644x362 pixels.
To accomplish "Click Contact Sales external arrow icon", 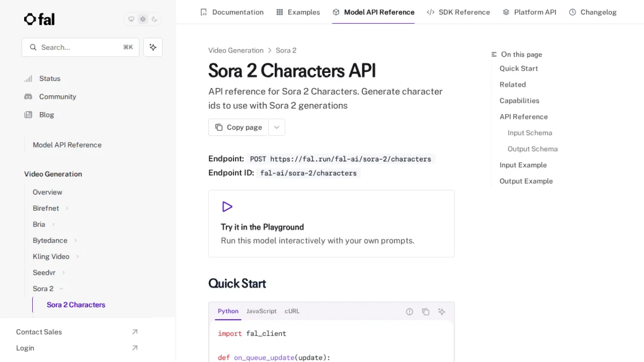I will pyautogui.click(x=135, y=332).
